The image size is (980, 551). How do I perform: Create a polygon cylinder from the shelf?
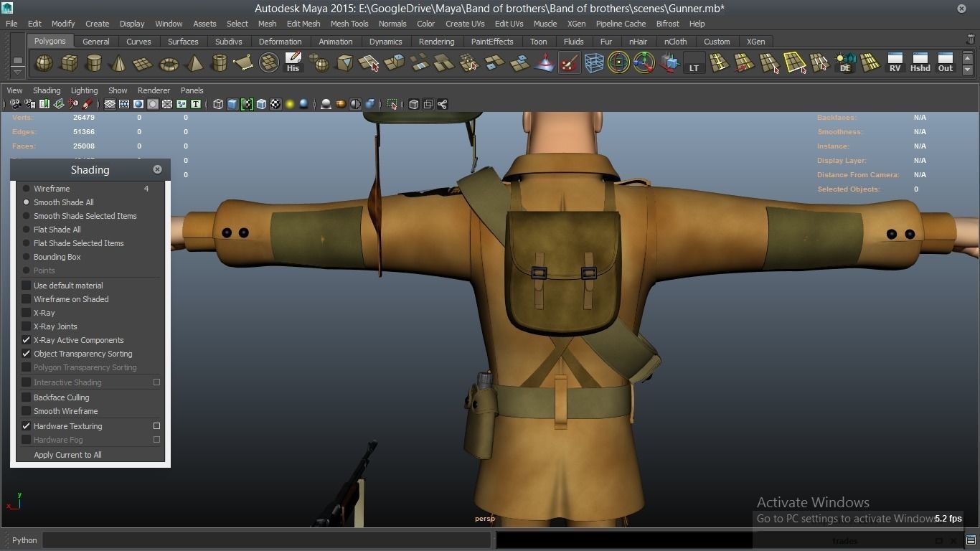pyautogui.click(x=94, y=63)
